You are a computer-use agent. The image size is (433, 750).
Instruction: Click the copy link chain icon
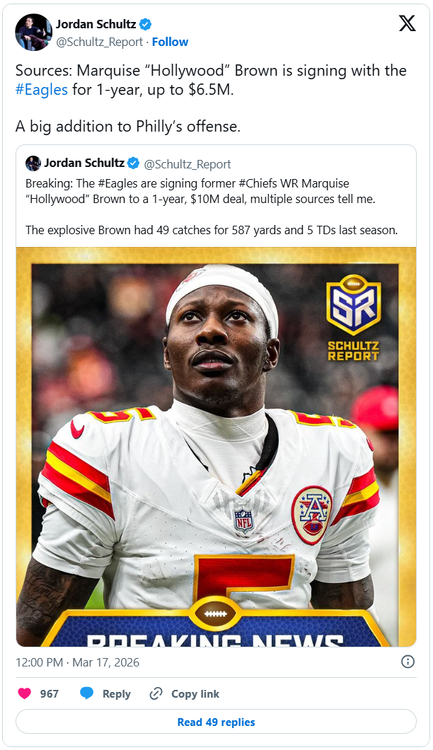tap(156, 694)
